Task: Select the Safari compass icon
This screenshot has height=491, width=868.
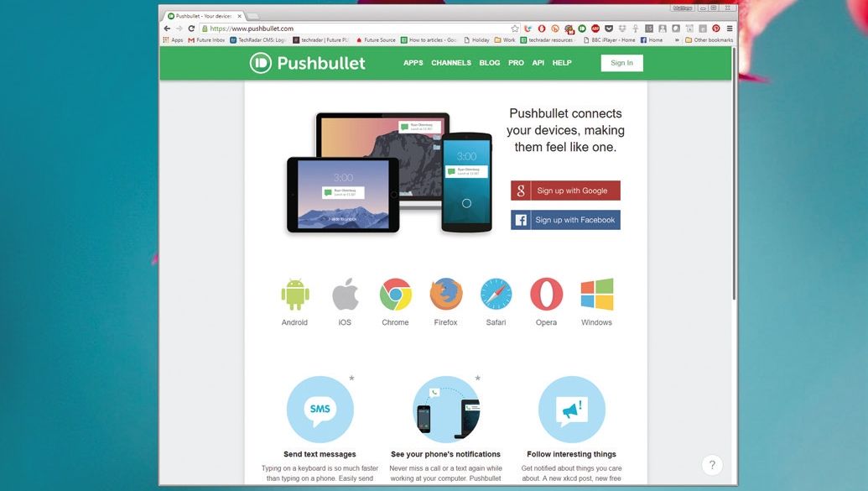Action: click(x=496, y=295)
